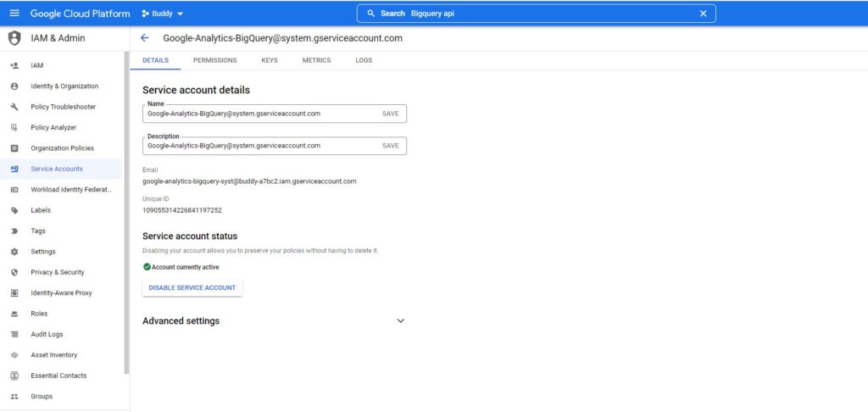Click the Roles hat icon
868x412 pixels.
coord(15,314)
